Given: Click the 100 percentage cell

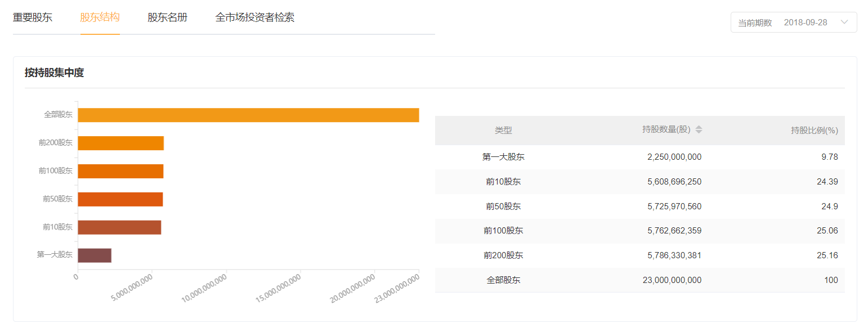Looking at the screenshot, I should [x=831, y=280].
